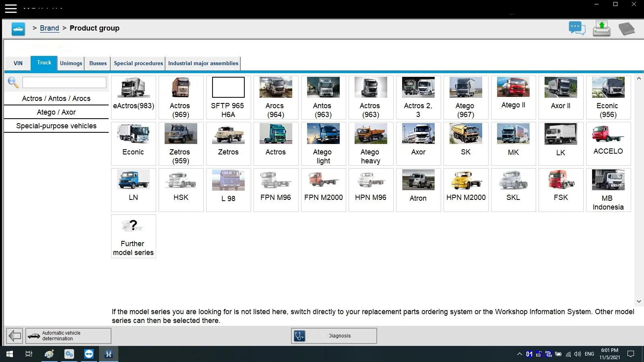Open the Axor II model series

pyautogui.click(x=561, y=97)
